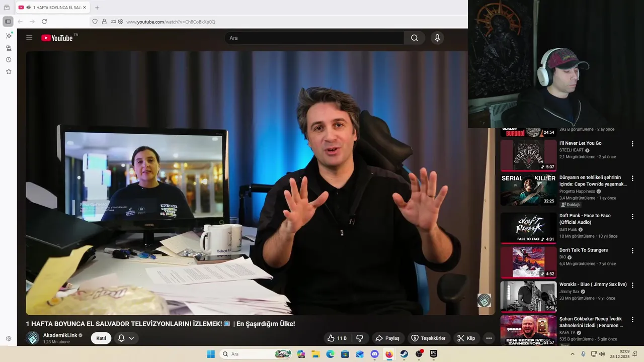This screenshot has width=644, height=362.
Task: Reload the page
Action: pos(44,22)
